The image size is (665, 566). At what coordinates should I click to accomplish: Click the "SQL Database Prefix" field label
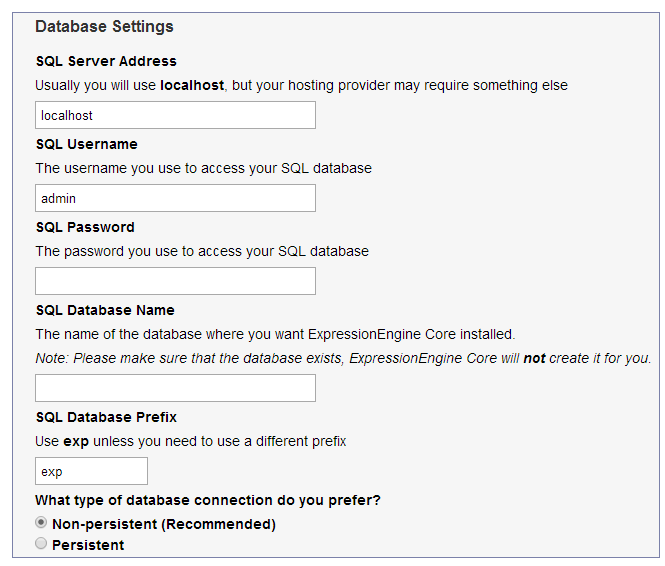[106, 417]
